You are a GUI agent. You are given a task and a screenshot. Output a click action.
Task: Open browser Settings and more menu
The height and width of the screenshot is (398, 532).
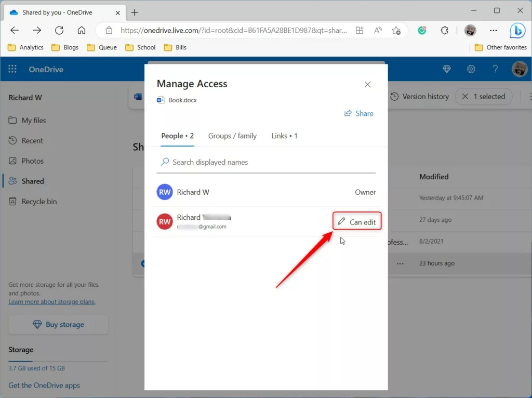click(494, 31)
